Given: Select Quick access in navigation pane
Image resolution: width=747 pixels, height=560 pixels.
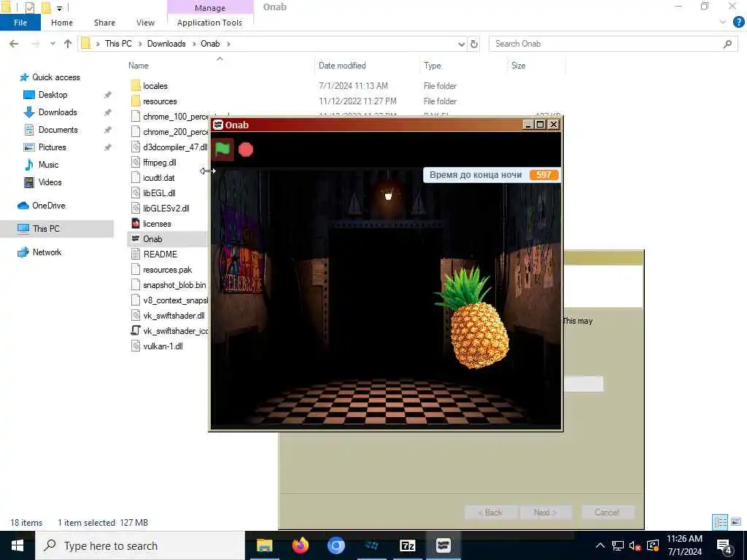Looking at the screenshot, I should tap(55, 77).
